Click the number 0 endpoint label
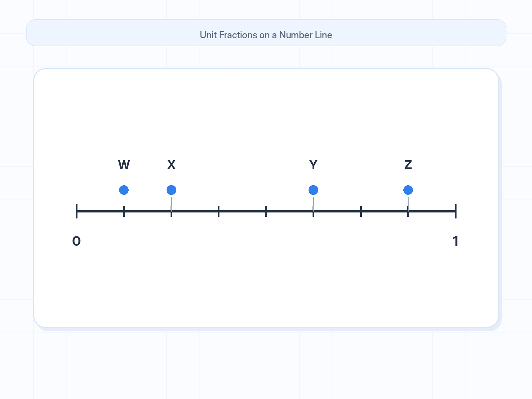 76,241
